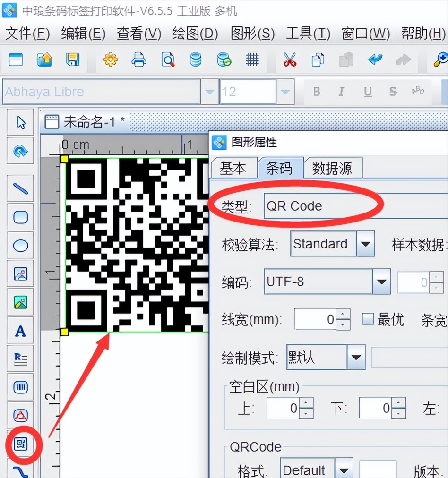Select the arrow pointer tool

point(20,122)
